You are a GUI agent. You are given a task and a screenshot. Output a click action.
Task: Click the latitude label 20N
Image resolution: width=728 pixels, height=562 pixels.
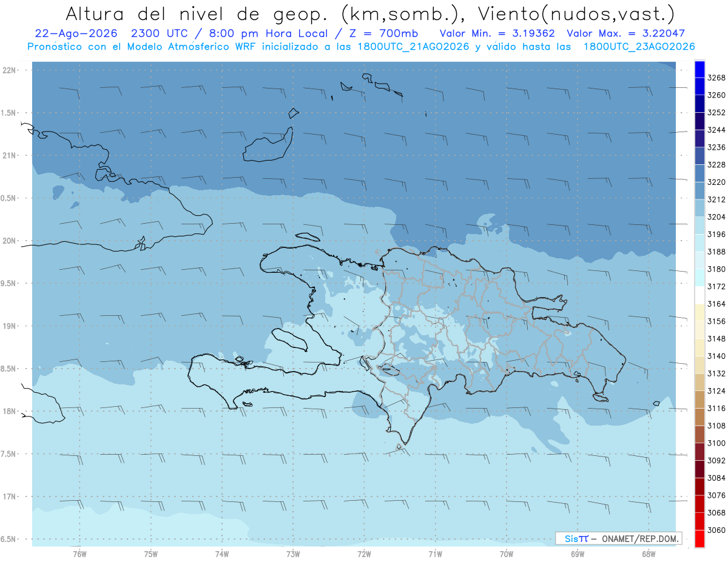[8, 241]
